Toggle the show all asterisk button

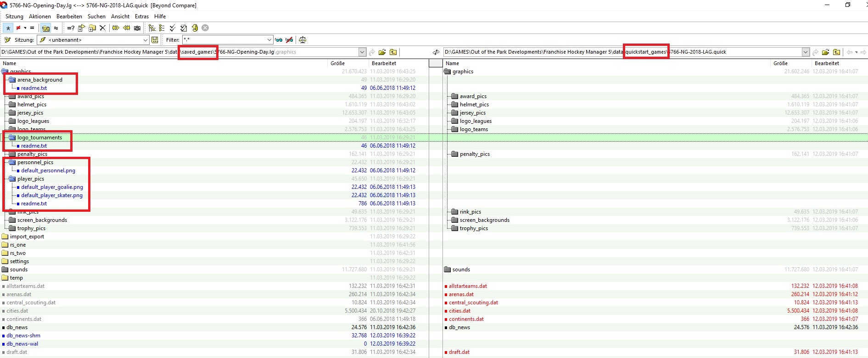point(8,28)
